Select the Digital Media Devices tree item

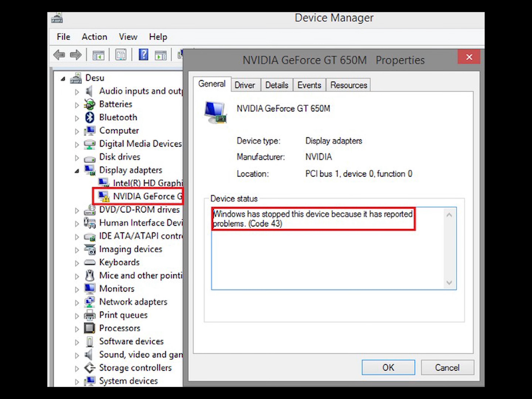click(x=140, y=144)
